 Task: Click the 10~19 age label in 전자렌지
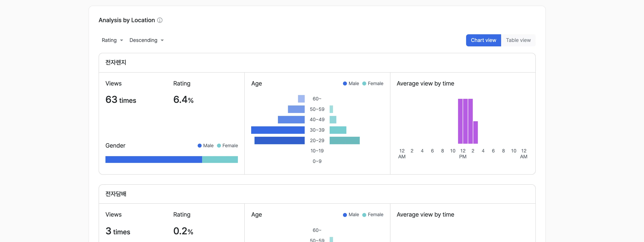317,151
